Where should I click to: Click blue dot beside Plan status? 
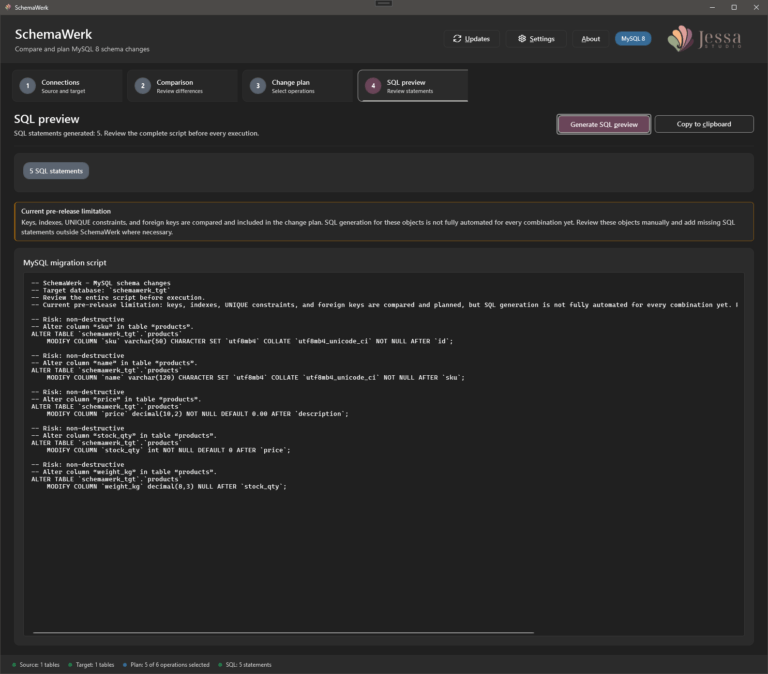coord(125,665)
